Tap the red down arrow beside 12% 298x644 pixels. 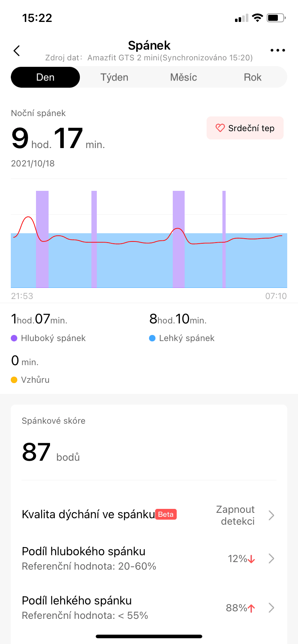click(251, 559)
